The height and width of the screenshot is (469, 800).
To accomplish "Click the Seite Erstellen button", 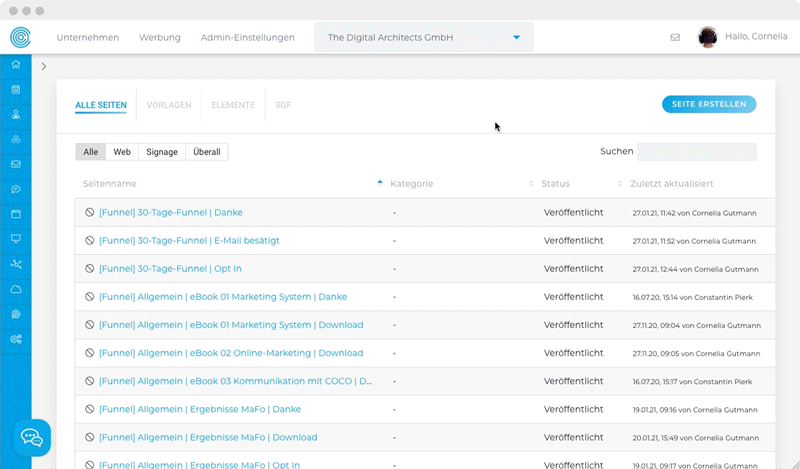I will (x=709, y=104).
